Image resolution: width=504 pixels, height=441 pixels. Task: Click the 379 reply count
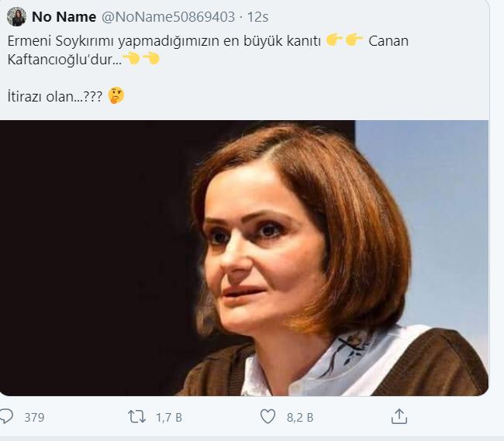pyautogui.click(x=34, y=417)
